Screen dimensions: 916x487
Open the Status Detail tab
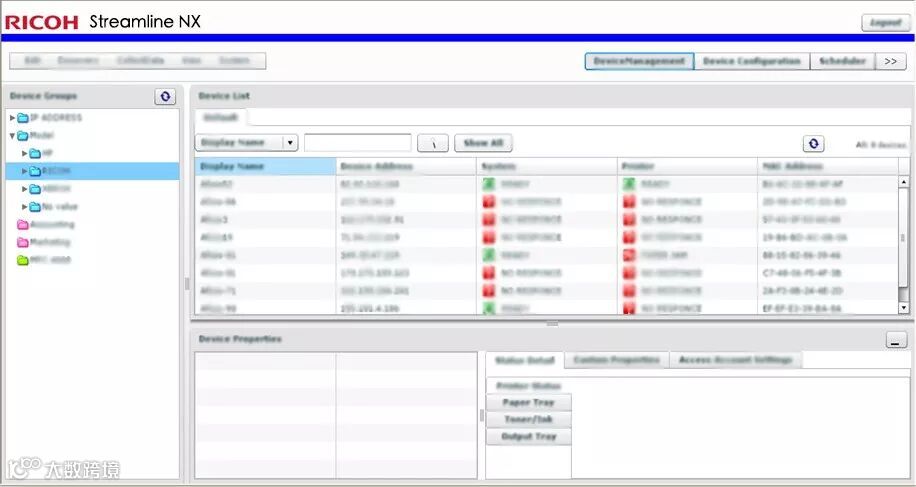pos(525,360)
